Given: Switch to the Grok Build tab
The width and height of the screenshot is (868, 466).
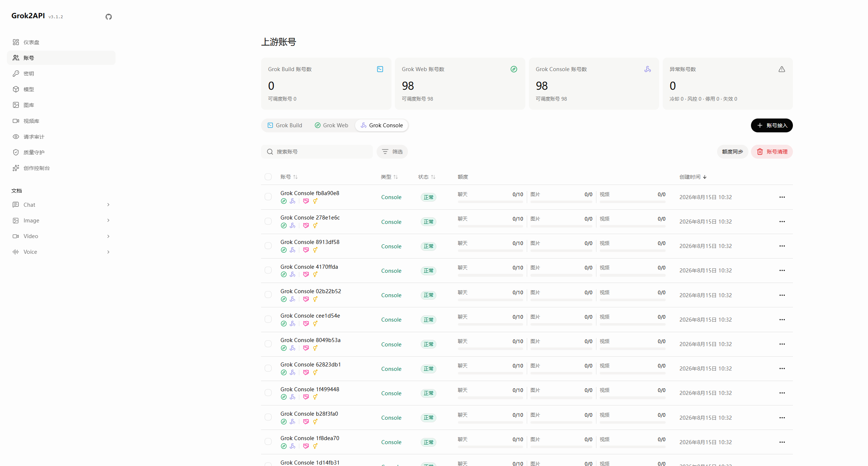Looking at the screenshot, I should tap(285, 125).
